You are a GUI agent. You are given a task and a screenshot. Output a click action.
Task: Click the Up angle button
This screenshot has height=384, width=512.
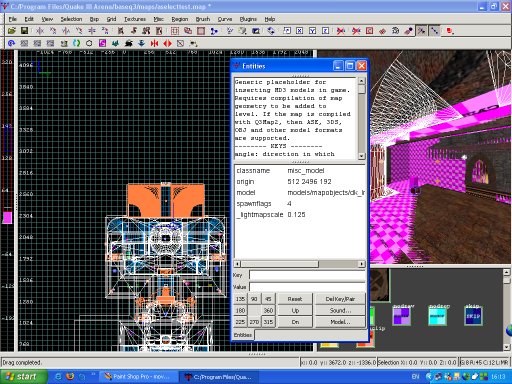coord(295,310)
